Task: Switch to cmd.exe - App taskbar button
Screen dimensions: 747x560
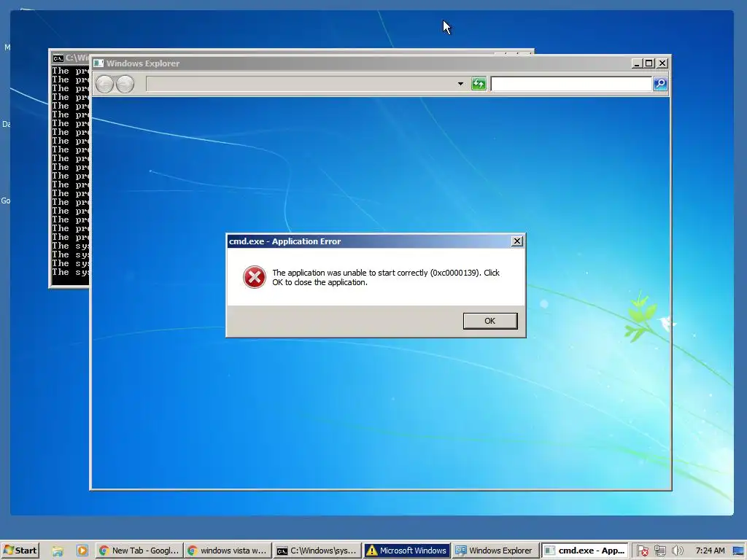Action: (x=584, y=551)
